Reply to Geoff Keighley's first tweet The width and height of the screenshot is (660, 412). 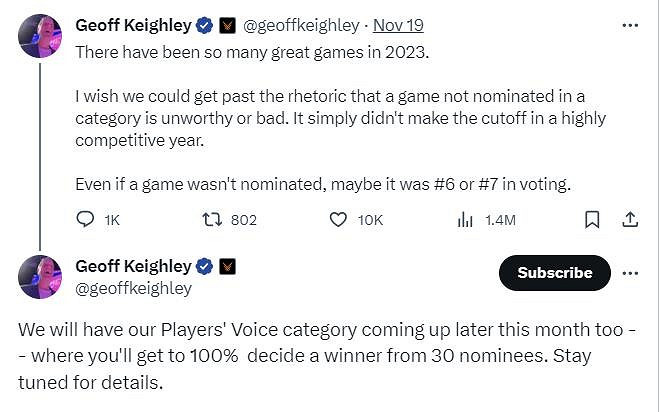(85, 219)
